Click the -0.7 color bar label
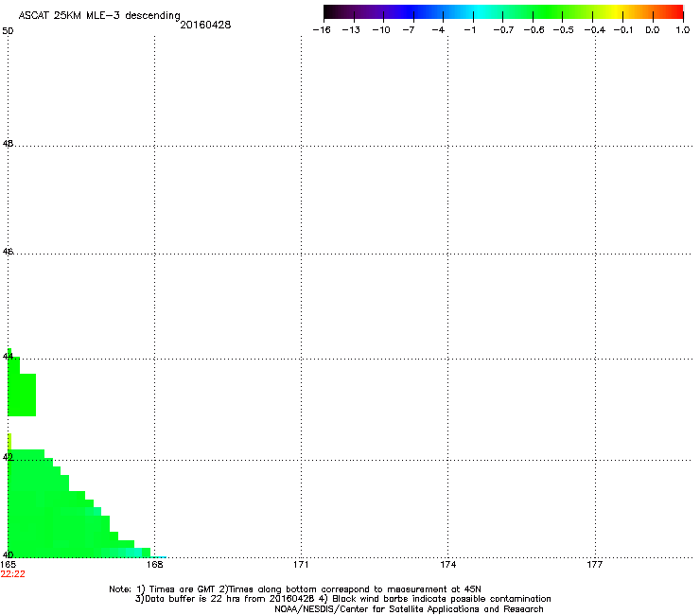700x615 pixels. (503, 30)
